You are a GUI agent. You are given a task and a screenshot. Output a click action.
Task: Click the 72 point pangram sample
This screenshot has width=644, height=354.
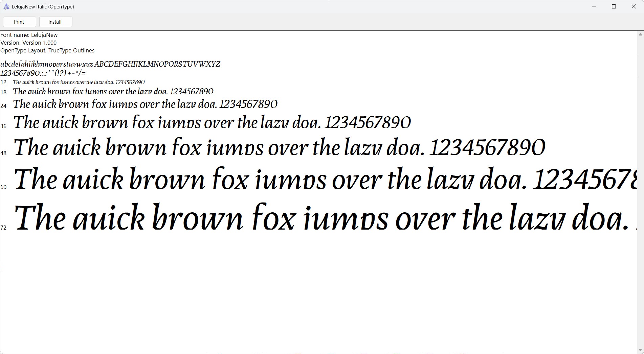click(x=325, y=217)
